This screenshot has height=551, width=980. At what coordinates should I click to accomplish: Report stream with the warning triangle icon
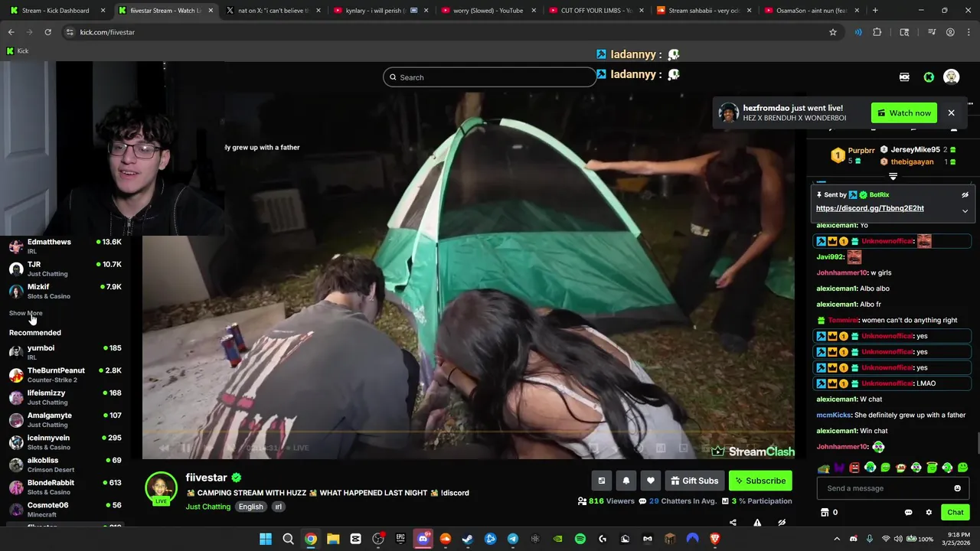(757, 523)
